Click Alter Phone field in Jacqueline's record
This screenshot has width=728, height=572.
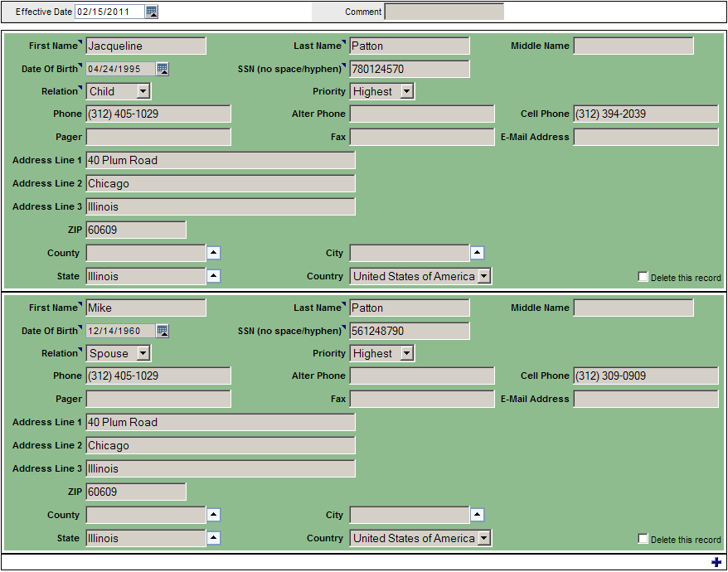click(x=422, y=114)
